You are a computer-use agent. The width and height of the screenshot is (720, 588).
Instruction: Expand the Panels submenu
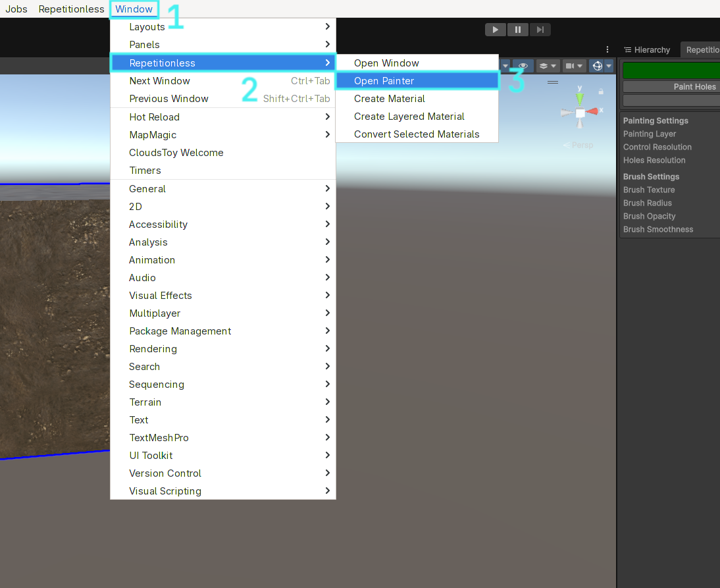pos(223,45)
